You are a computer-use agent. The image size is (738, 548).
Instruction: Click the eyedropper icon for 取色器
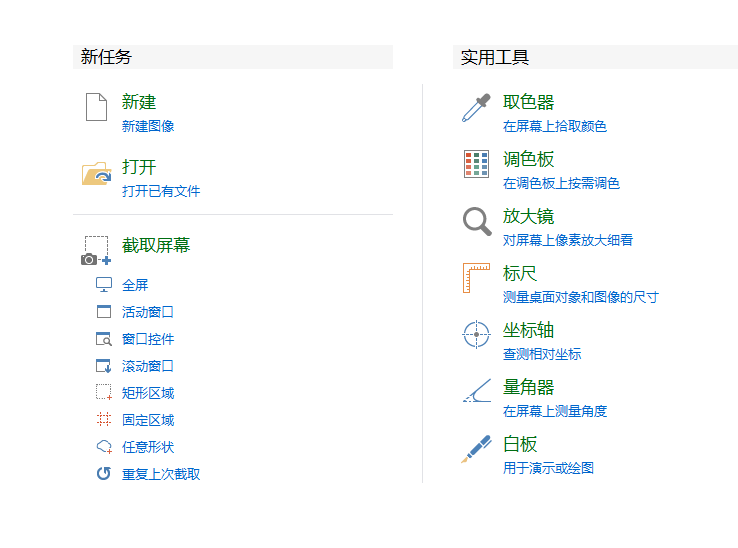point(476,108)
